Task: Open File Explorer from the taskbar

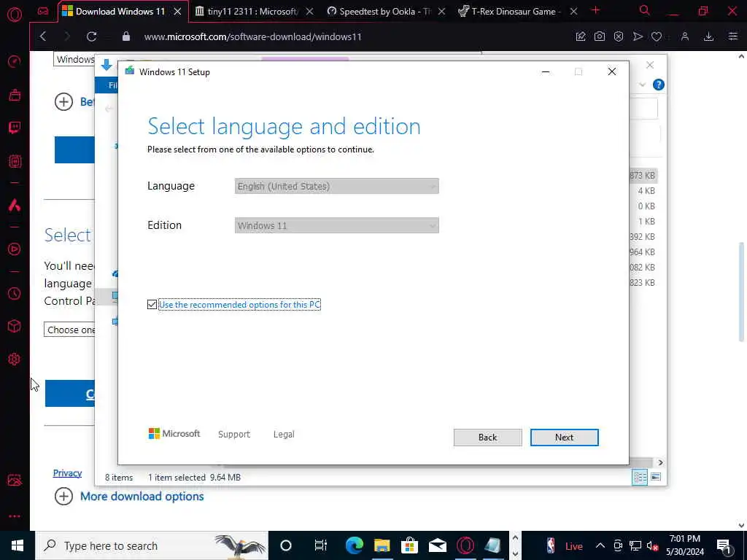Action: point(382,545)
